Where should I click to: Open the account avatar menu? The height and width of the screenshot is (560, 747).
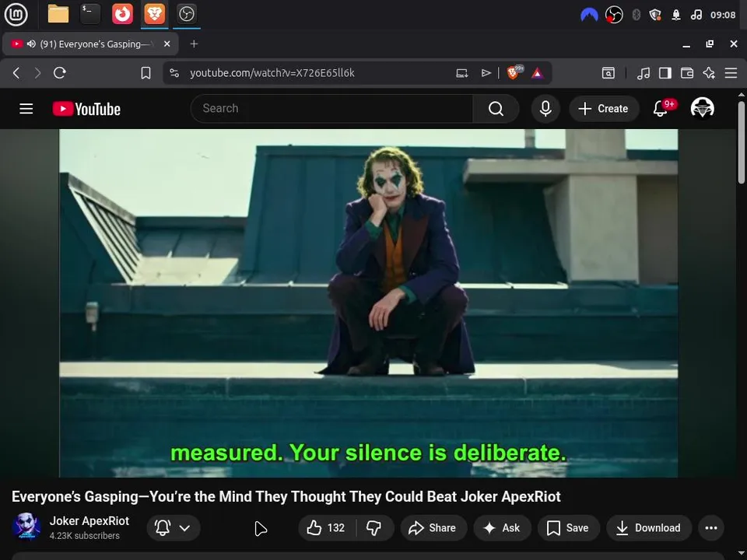point(702,109)
